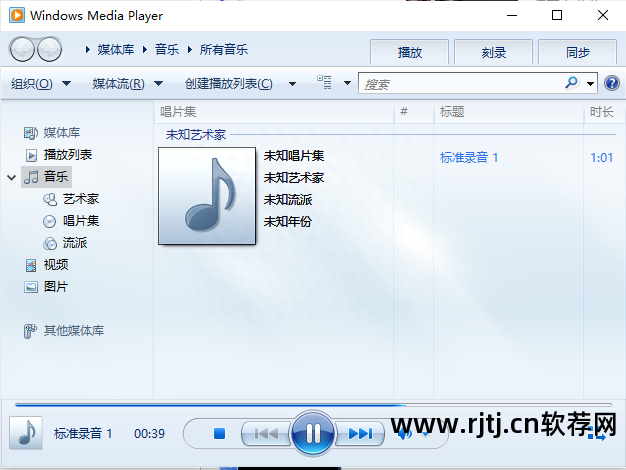The image size is (626, 470).
Task: Select 媒体库 in the navigation pane
Action: (61, 133)
